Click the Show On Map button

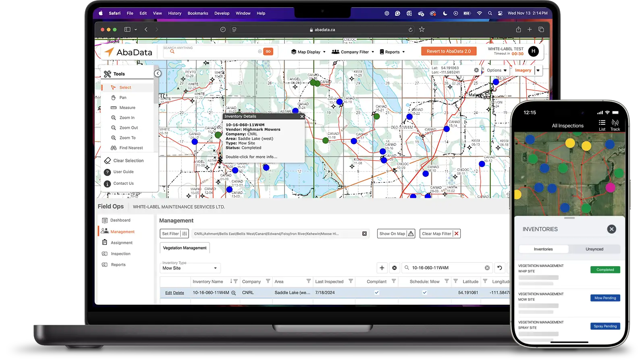[x=397, y=234]
